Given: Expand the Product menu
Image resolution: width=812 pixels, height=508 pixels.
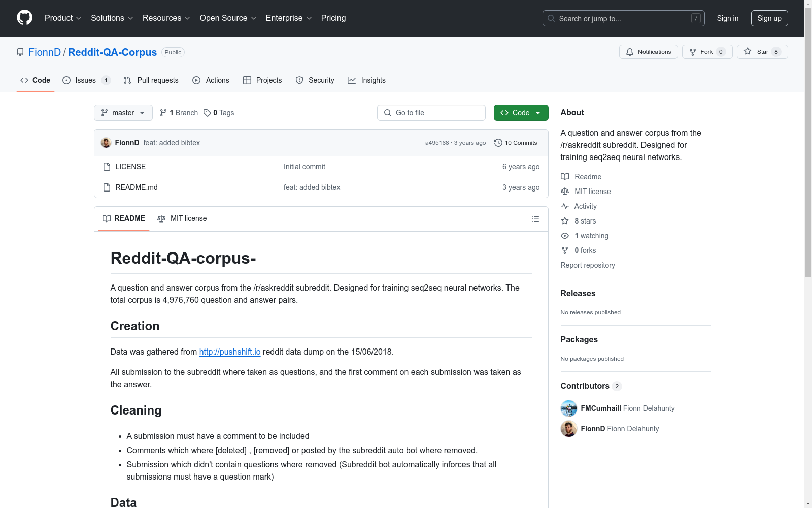Looking at the screenshot, I should point(63,18).
